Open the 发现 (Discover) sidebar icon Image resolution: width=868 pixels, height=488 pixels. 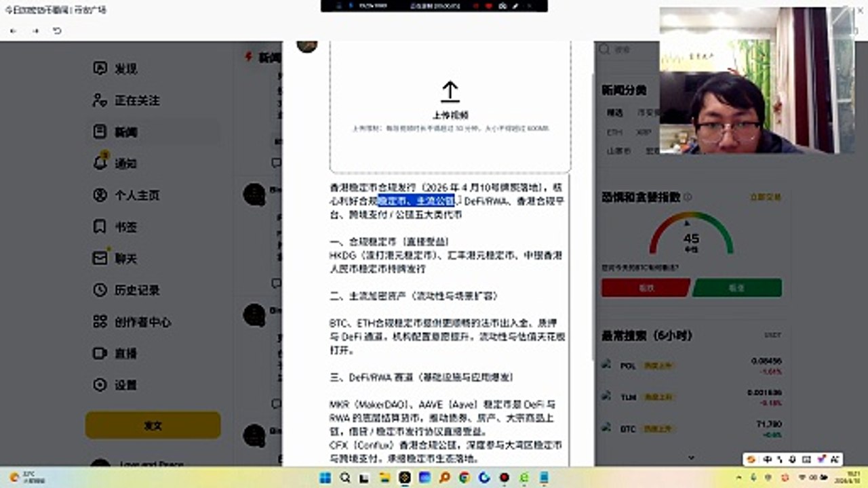[x=100, y=68]
